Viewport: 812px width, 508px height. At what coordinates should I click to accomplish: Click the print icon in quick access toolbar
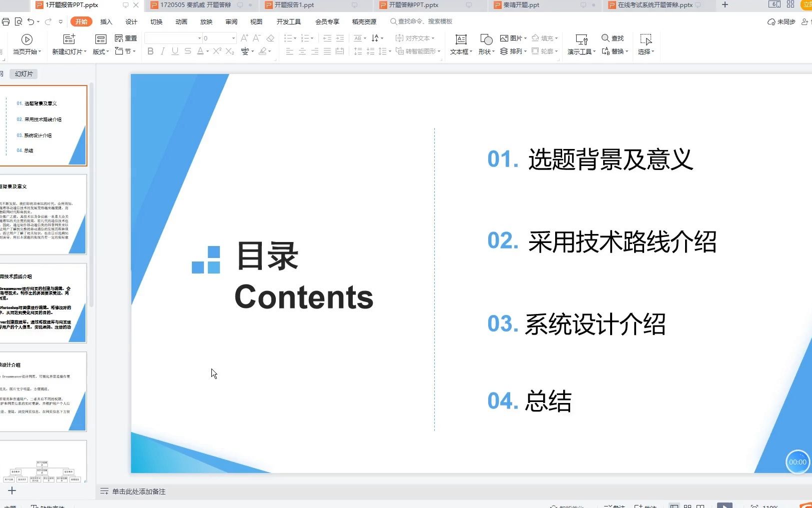click(x=5, y=21)
